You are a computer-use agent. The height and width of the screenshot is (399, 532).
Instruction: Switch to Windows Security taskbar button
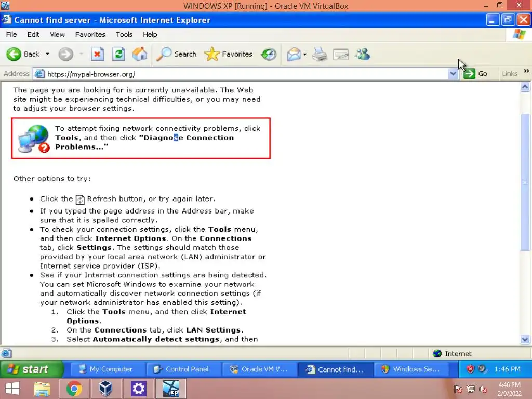pyautogui.click(x=411, y=369)
